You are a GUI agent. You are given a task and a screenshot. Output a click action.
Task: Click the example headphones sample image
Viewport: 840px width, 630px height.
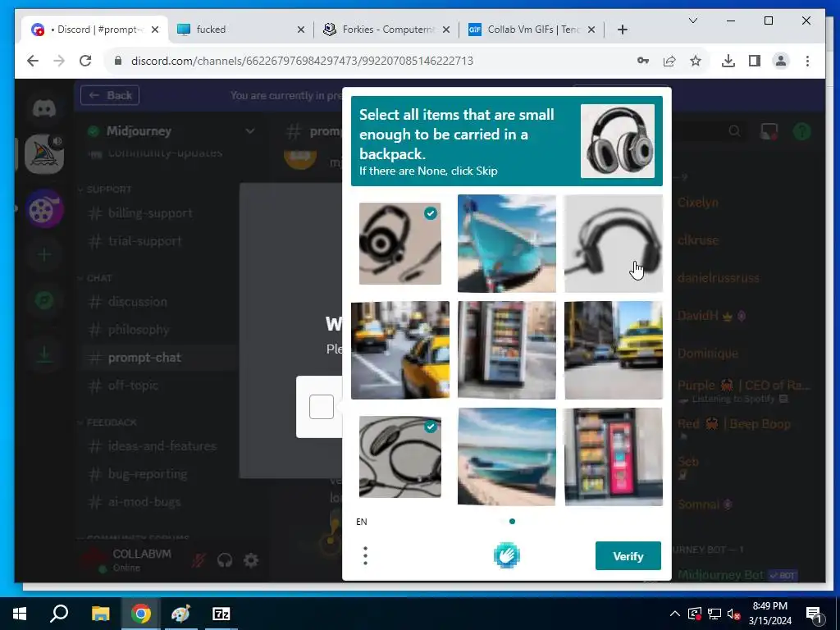[x=618, y=141]
